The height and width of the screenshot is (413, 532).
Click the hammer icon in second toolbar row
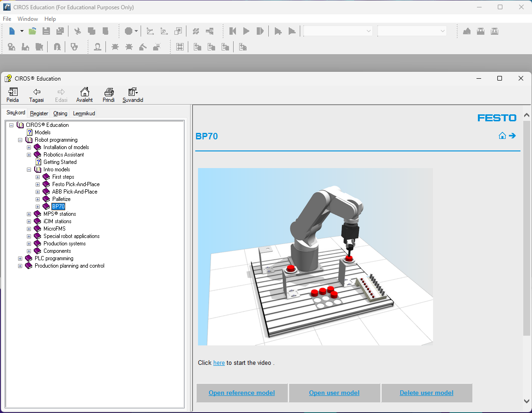[143, 47]
